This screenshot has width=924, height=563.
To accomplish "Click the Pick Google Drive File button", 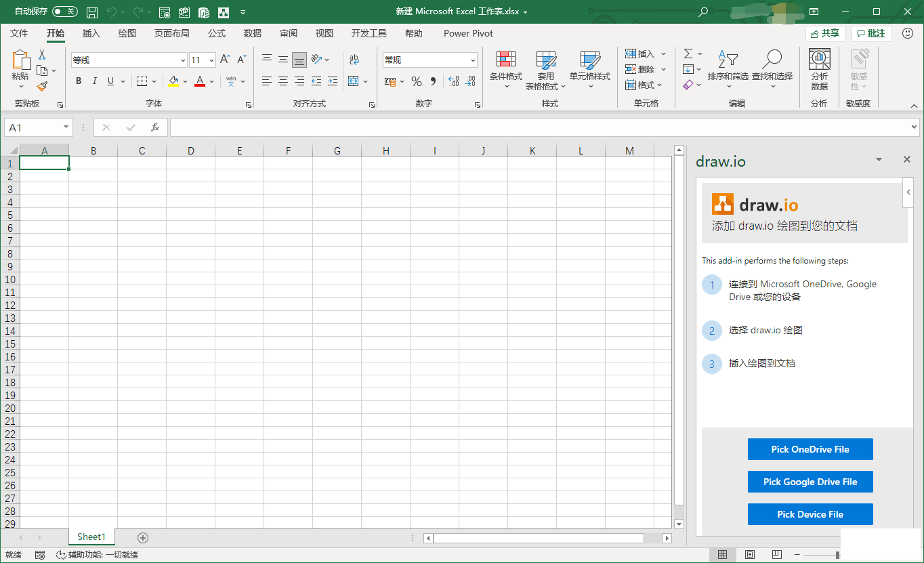I will (810, 482).
